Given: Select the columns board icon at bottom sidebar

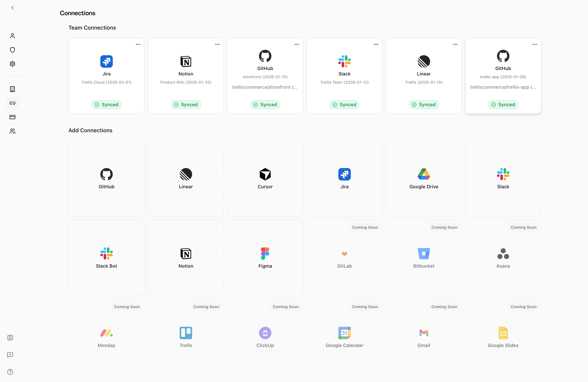Looking at the screenshot, I should tap(10, 338).
